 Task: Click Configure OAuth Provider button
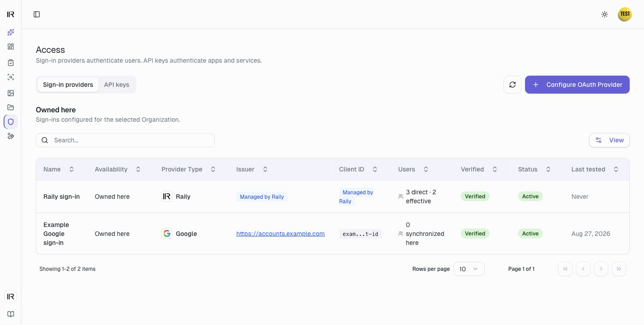coord(577,85)
